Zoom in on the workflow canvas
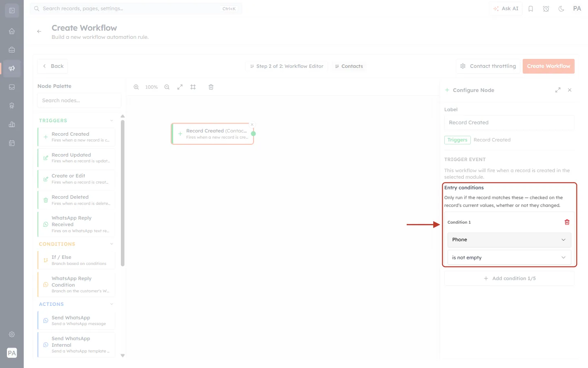 pos(136,87)
